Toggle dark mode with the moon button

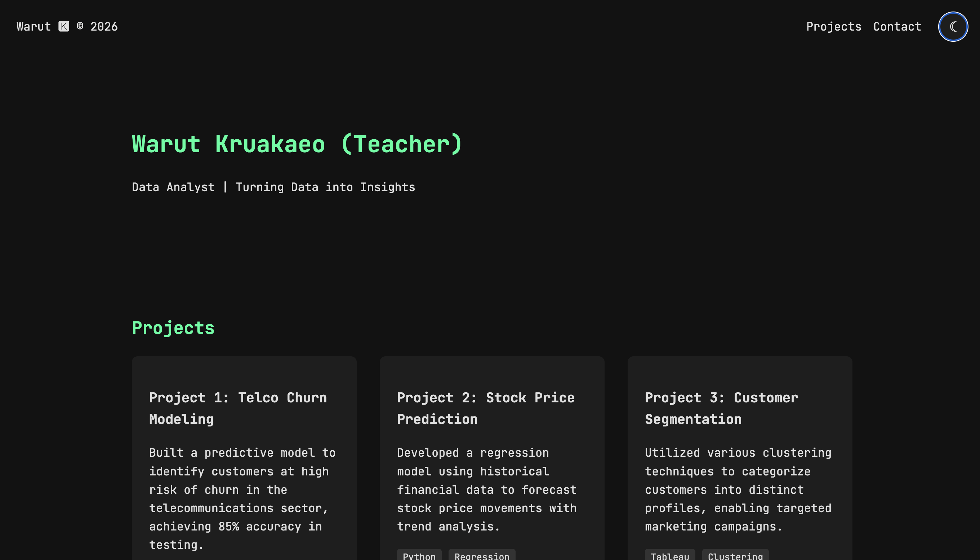tap(953, 27)
